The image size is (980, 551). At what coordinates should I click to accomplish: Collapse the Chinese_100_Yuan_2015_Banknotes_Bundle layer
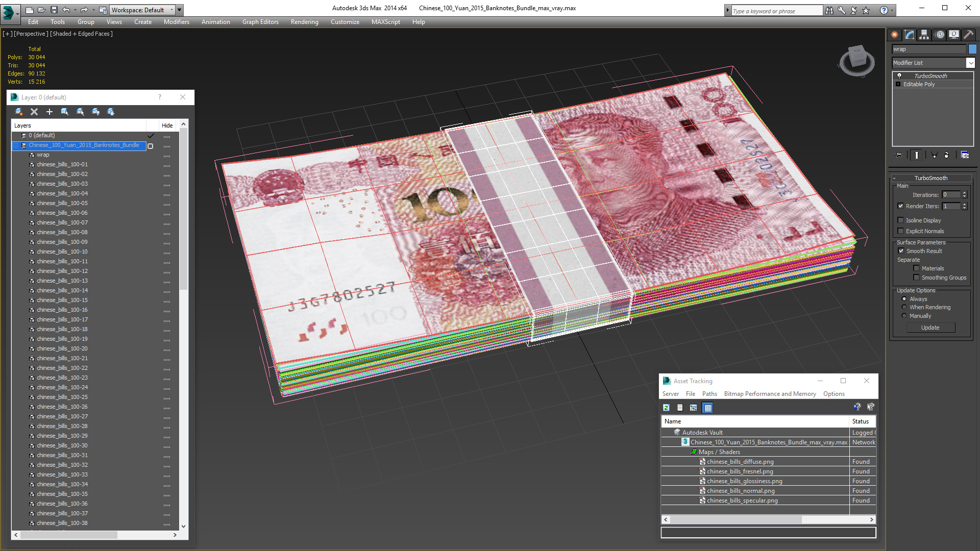[15, 145]
